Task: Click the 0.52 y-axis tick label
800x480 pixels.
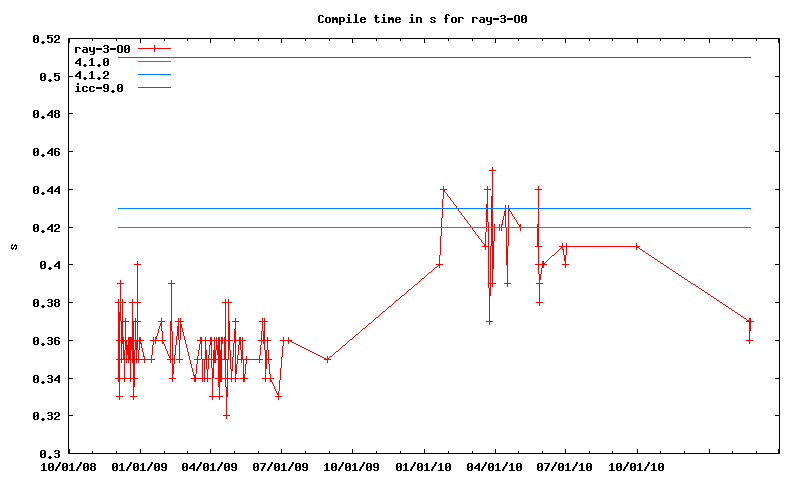Action: [x=46, y=39]
